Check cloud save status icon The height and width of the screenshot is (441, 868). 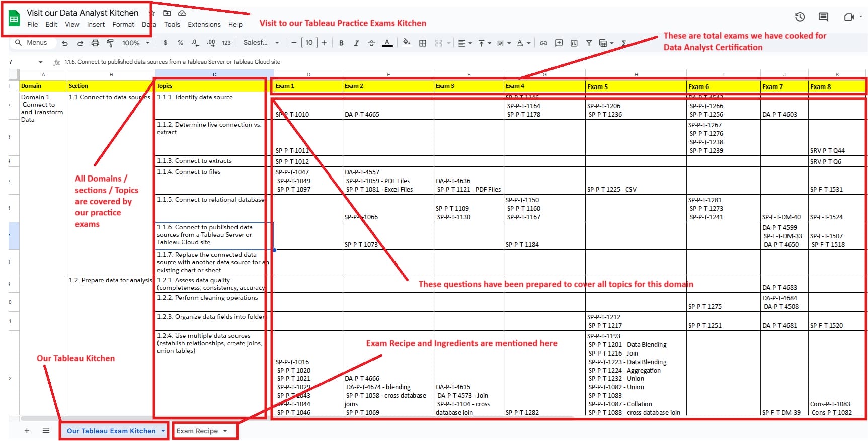pyautogui.click(x=182, y=13)
